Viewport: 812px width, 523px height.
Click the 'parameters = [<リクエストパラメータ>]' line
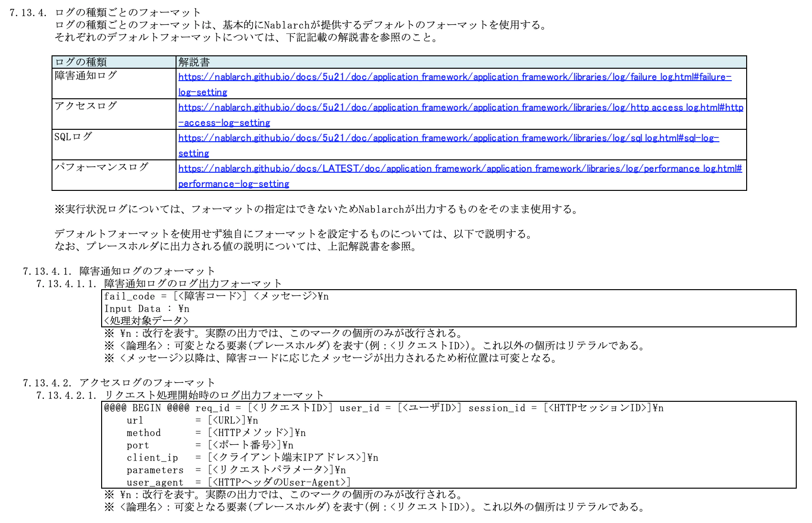(236, 470)
